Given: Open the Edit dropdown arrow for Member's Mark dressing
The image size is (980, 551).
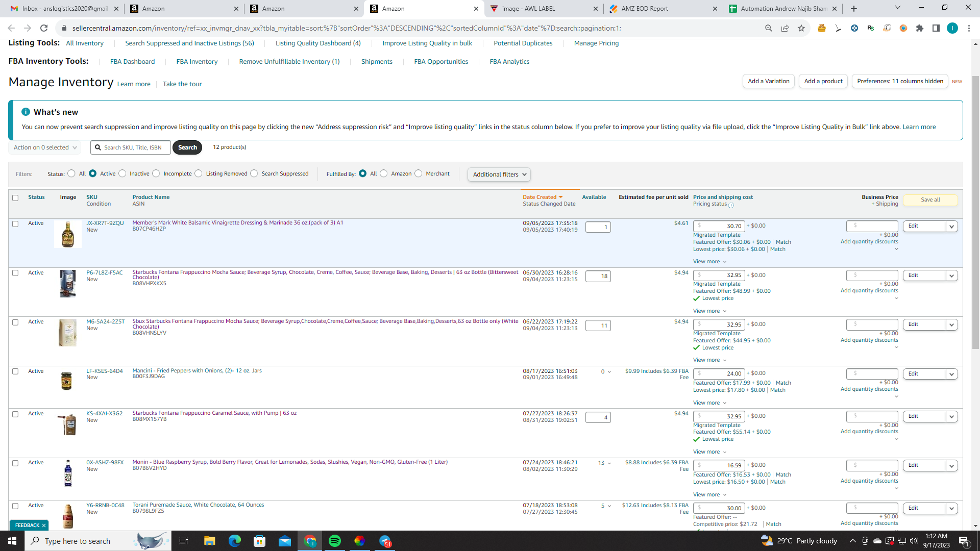Looking at the screenshot, I should [x=952, y=227].
